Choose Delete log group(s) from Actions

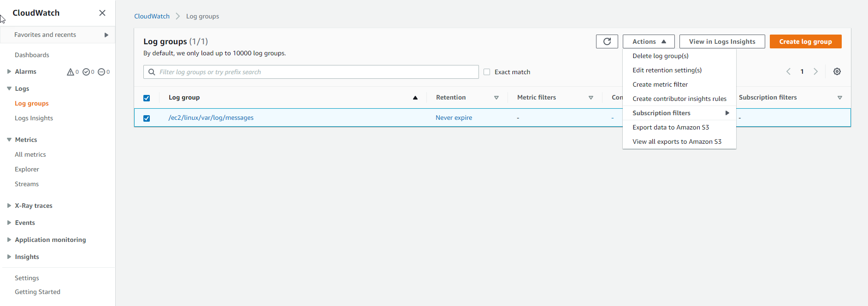point(661,56)
